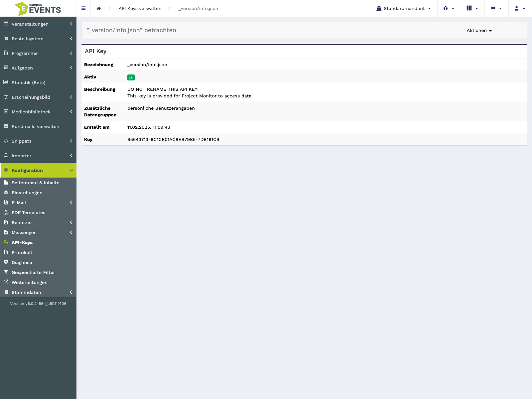Open the apps grid menu

coord(472,8)
